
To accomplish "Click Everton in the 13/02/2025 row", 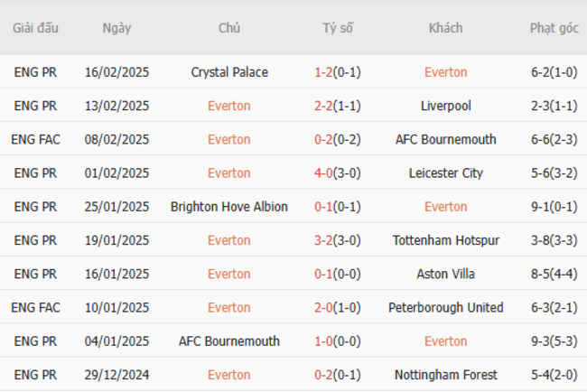I will (x=229, y=106).
